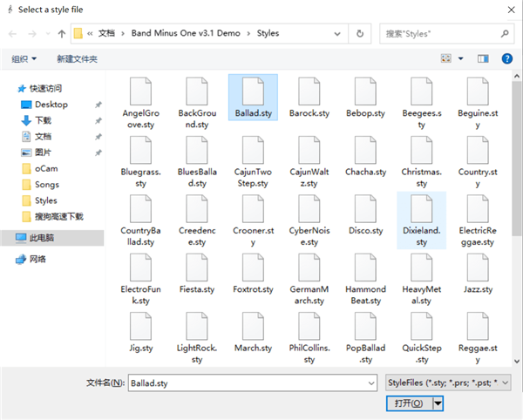Click the Jazz.sty file icon
523x420 pixels.
(x=477, y=268)
